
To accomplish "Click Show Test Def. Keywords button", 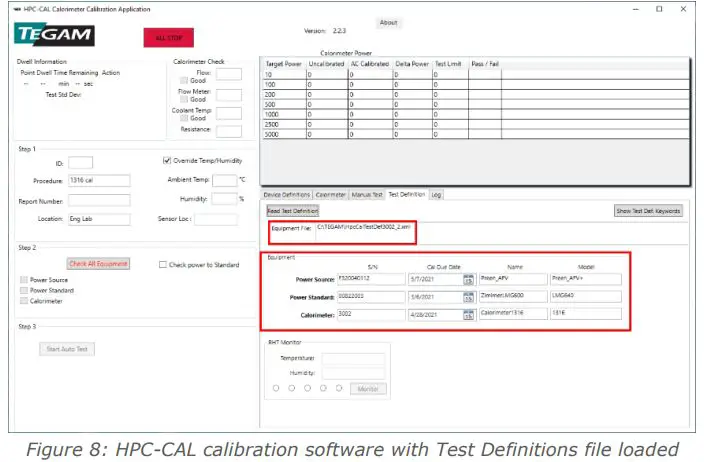I will [x=648, y=211].
